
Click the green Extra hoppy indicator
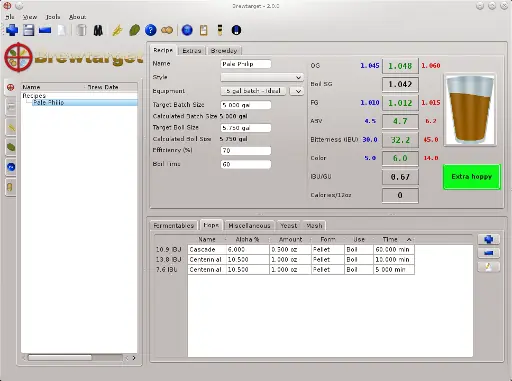471,177
